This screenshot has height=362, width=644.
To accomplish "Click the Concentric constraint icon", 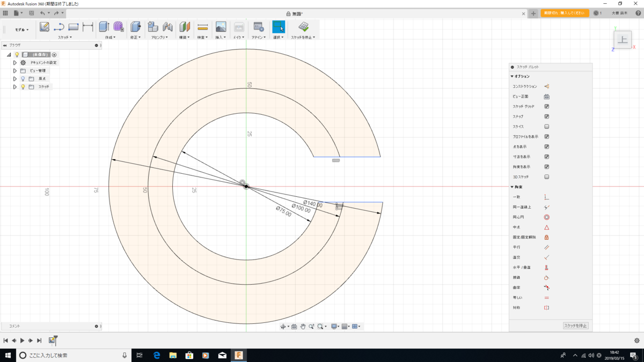I will coord(547,217).
